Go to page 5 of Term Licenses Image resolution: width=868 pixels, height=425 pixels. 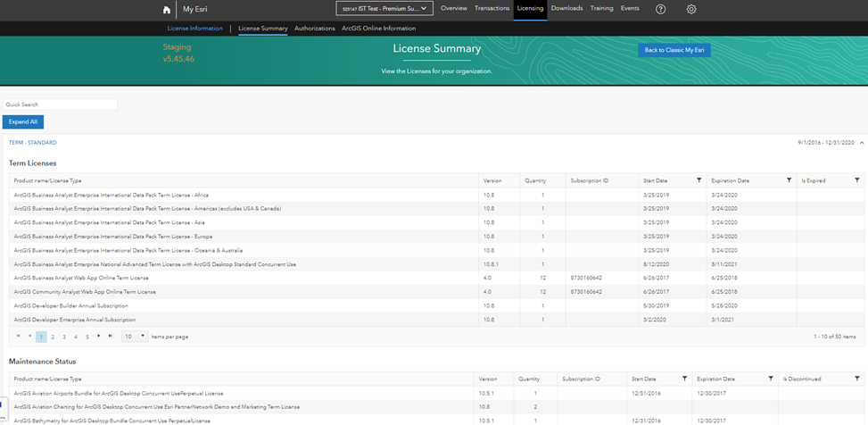tap(87, 337)
